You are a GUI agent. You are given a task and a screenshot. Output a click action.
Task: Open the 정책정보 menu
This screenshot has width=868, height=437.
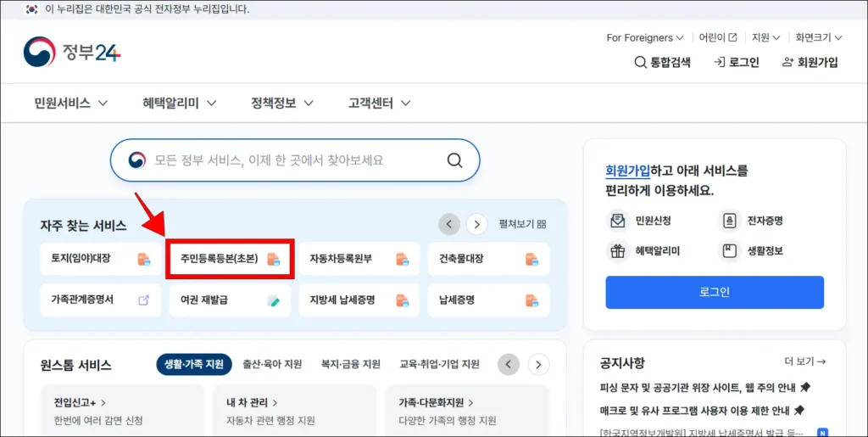click(282, 103)
